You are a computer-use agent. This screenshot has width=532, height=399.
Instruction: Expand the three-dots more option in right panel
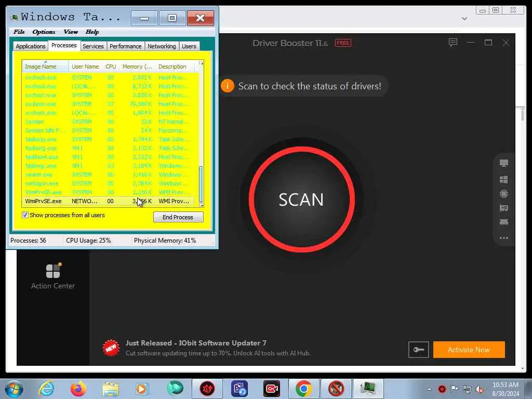coord(504,238)
